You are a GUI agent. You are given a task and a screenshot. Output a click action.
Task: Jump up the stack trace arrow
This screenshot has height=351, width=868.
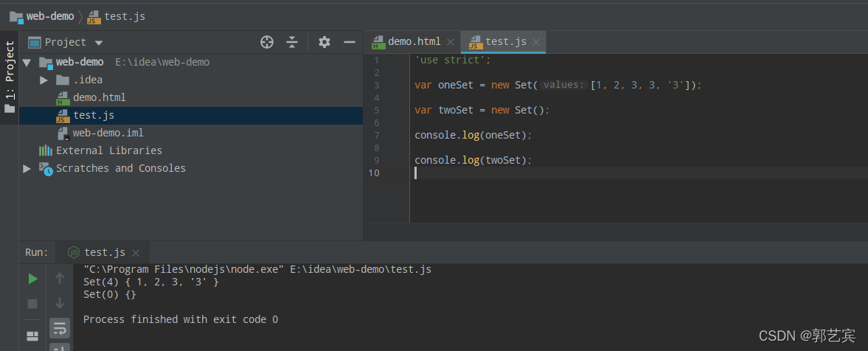pos(60,279)
